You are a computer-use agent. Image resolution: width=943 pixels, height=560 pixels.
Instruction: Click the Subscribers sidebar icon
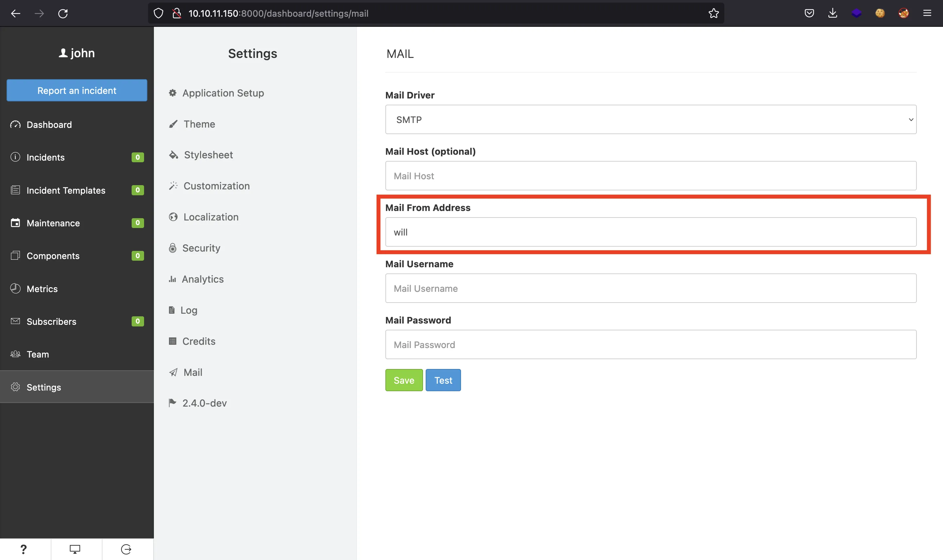tap(14, 321)
